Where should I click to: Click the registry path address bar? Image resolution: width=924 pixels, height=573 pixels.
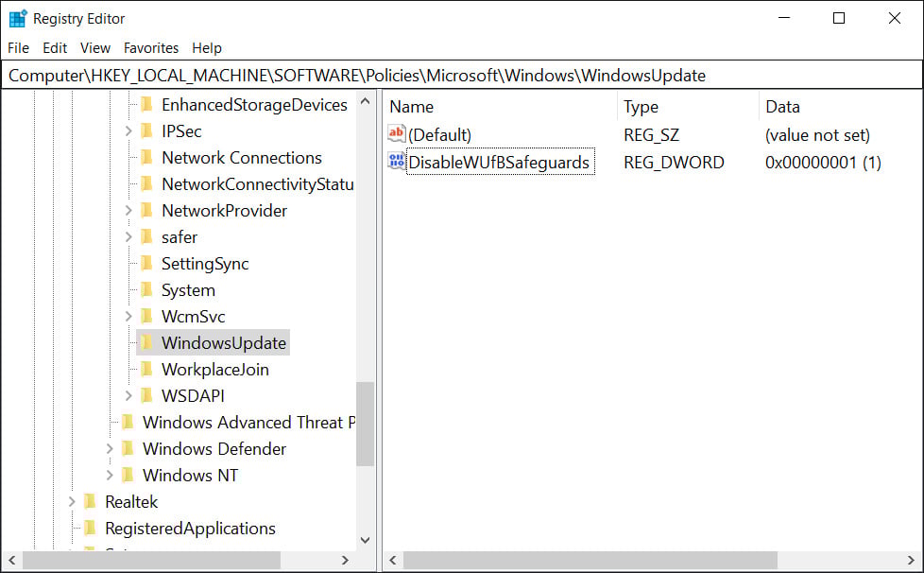(x=462, y=76)
